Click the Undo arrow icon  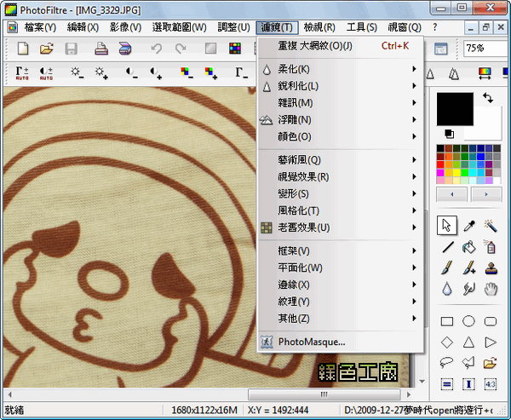pyautogui.click(x=157, y=49)
